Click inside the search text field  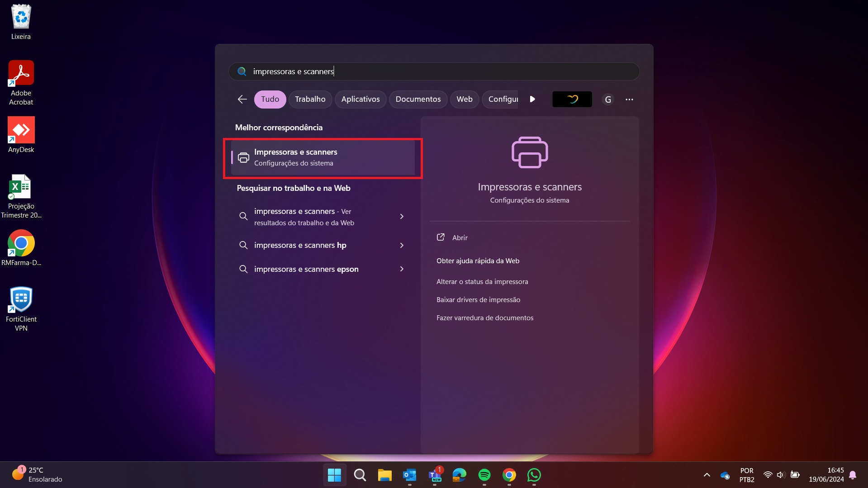pyautogui.click(x=434, y=71)
